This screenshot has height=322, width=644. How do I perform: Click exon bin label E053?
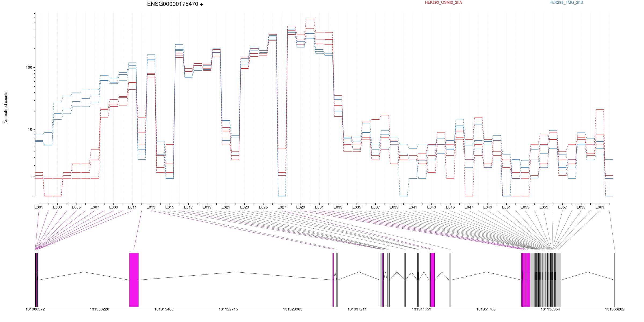click(525, 207)
